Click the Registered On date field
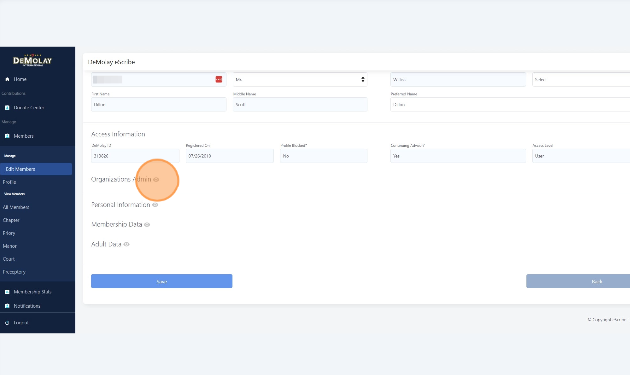Screen dimensions: 630x375 229,156
